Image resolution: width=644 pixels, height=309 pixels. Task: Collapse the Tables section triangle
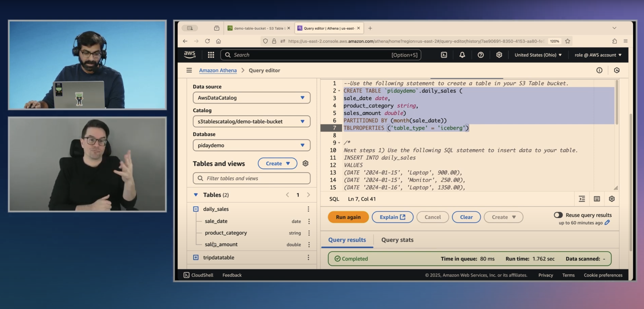(196, 195)
